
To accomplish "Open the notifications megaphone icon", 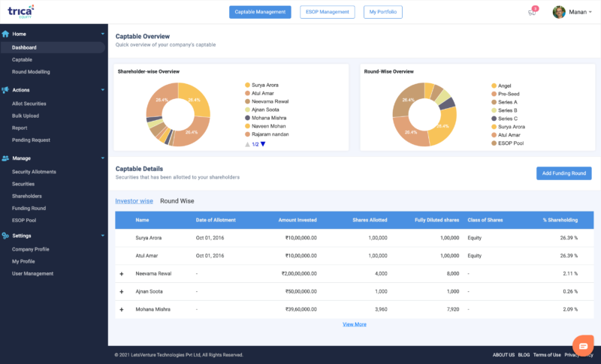I will (532, 12).
